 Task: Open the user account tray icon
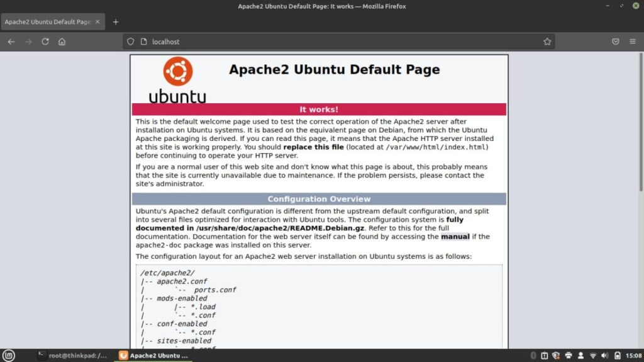(x=580, y=356)
